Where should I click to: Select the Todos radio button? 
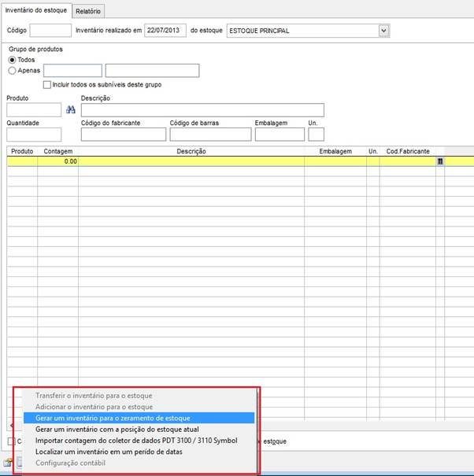(12, 60)
